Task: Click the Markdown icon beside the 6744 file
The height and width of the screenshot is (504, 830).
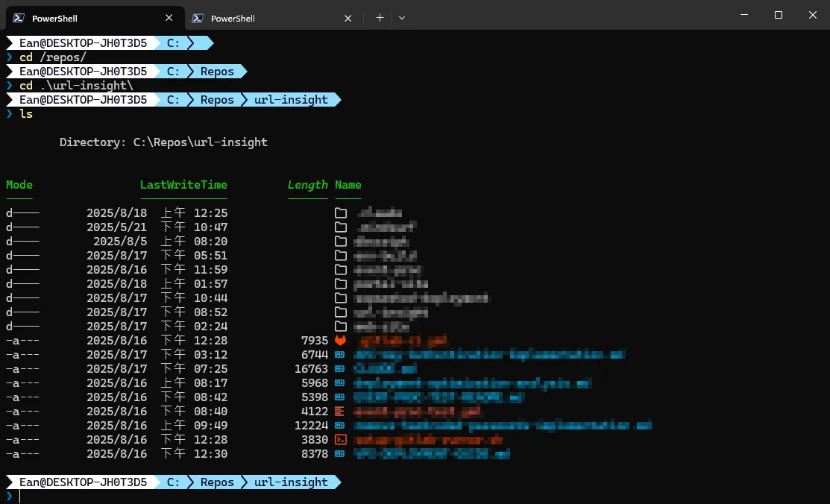Action: click(341, 354)
